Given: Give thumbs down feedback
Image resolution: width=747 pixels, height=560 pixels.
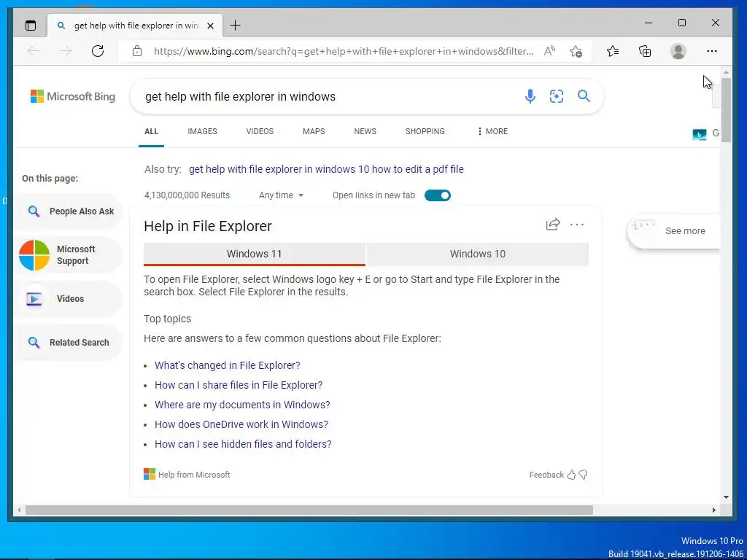Looking at the screenshot, I should click(x=583, y=474).
